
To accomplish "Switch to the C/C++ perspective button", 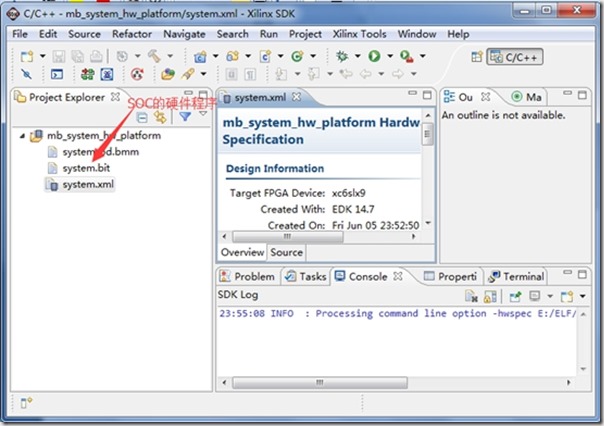I will [515, 56].
